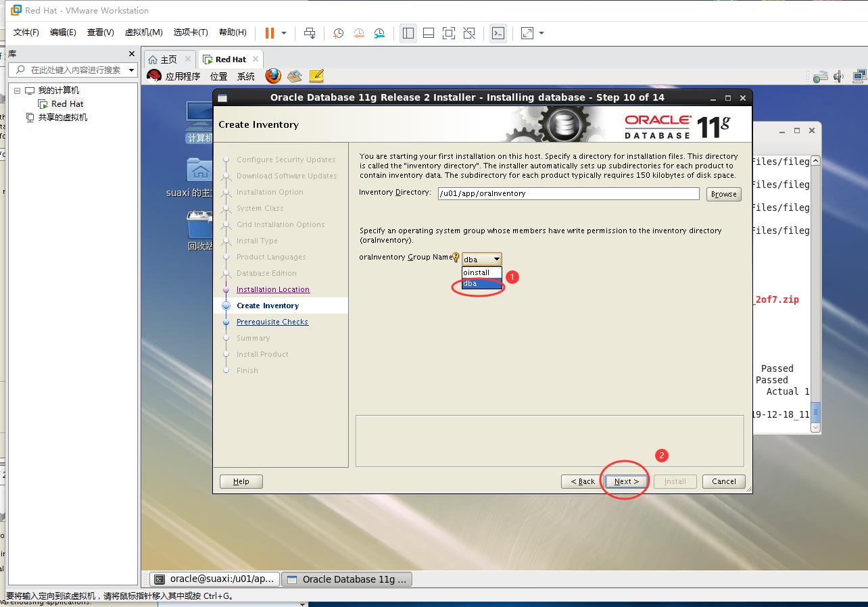Switch to Unity mode from the toolbar
Image resolution: width=868 pixels, height=607 pixels.
click(x=469, y=33)
